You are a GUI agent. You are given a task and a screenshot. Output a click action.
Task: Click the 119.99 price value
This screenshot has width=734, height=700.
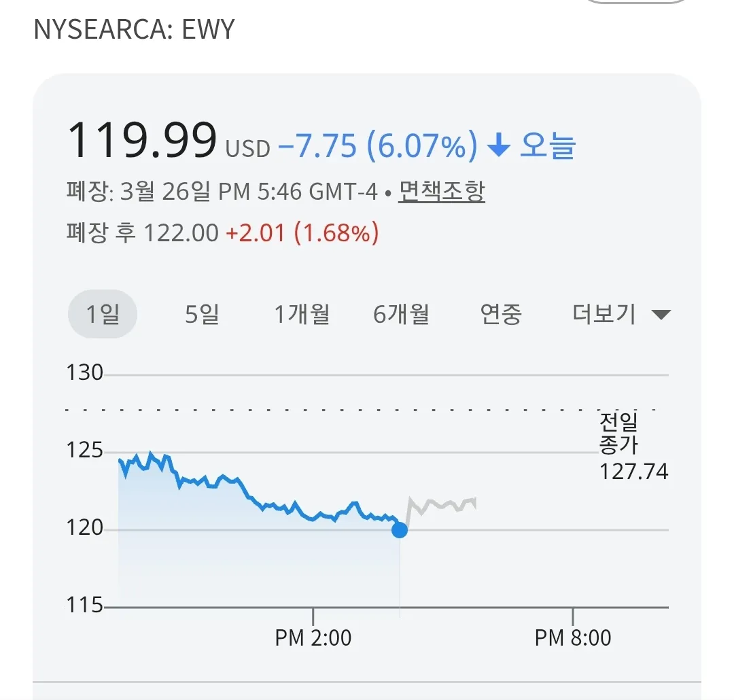[x=141, y=141]
